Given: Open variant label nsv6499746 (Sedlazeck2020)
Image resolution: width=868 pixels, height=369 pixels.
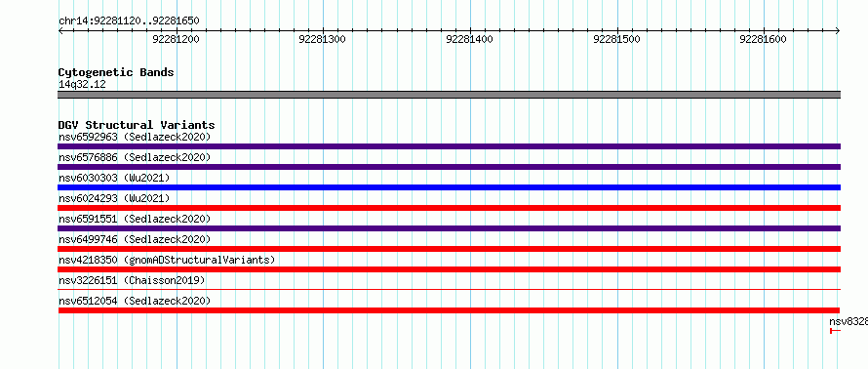Looking at the screenshot, I should (135, 239).
